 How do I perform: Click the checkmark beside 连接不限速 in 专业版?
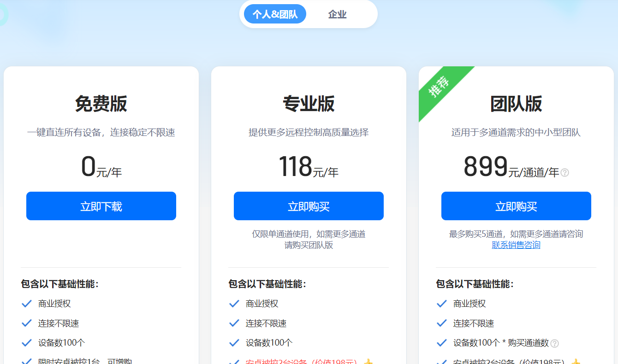234,323
